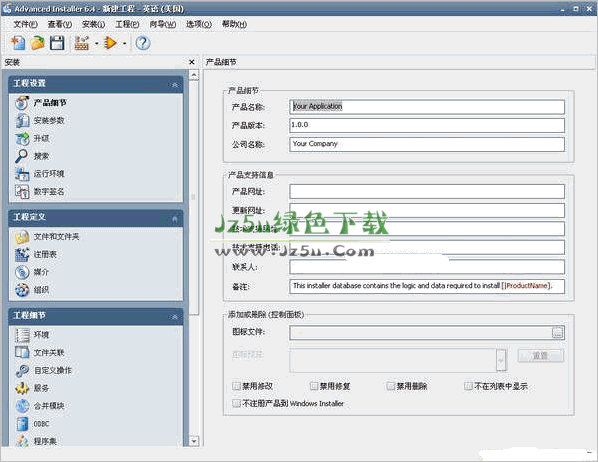Open the 搜索 magnifier icon
Image resolution: width=598 pixels, height=462 pixels.
click(22, 156)
